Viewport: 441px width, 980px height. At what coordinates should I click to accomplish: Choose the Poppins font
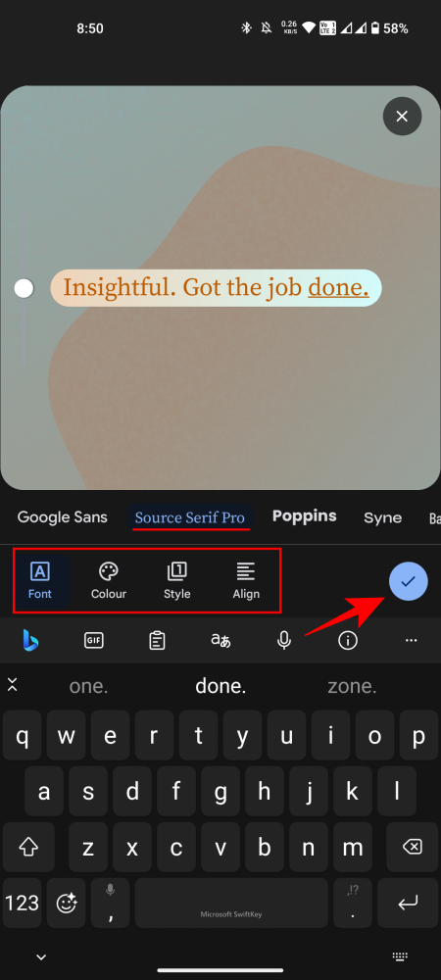(x=304, y=516)
